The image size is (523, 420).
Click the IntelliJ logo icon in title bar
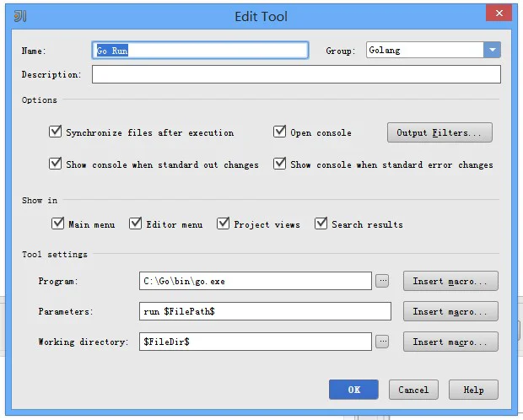(x=20, y=16)
